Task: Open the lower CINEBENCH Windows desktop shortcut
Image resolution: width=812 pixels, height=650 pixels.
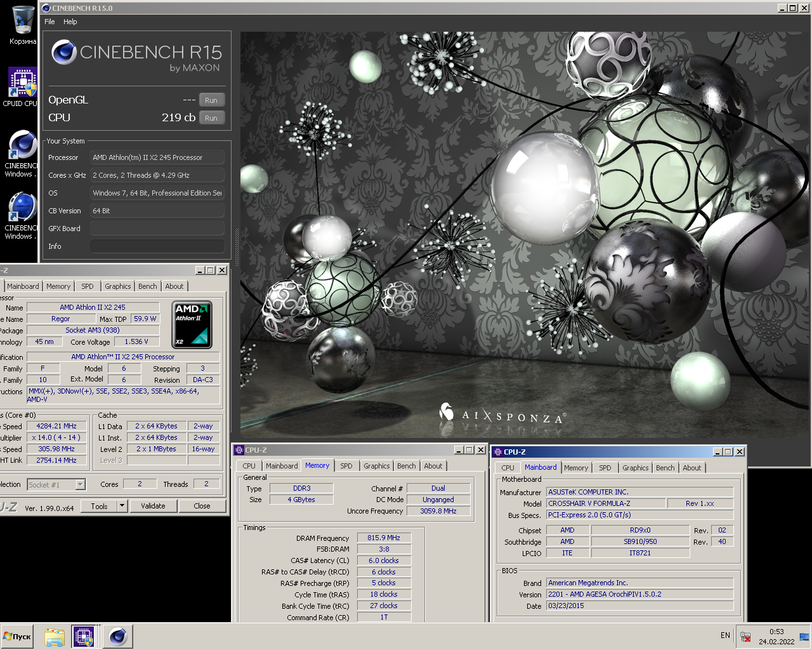Action: [x=22, y=216]
